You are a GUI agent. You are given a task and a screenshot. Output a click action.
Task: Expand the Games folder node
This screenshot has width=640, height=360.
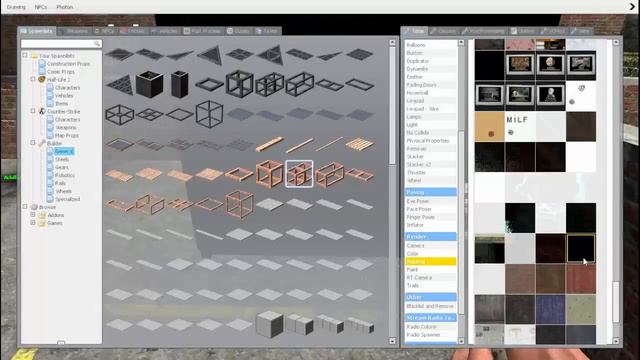(x=33, y=223)
